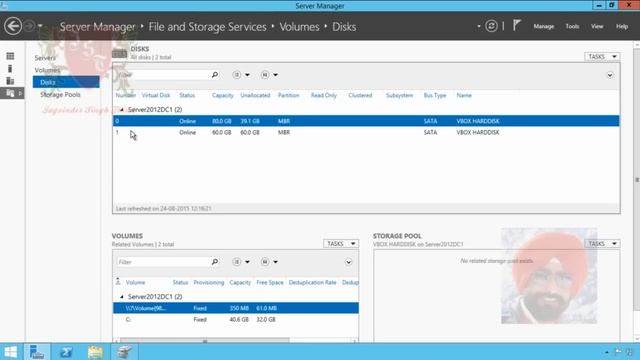The image size is (640, 360).
Task: Open the Help menu
Action: coord(622,27)
